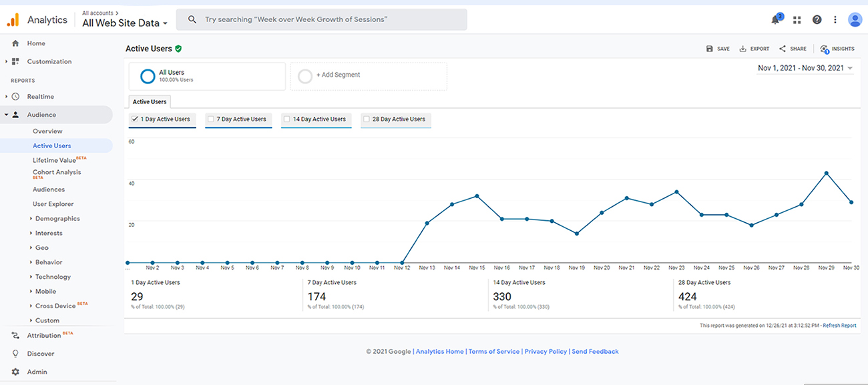Image resolution: width=868 pixels, height=385 pixels.
Task: Click the Nov 29 peak data point
Action: 827,173
